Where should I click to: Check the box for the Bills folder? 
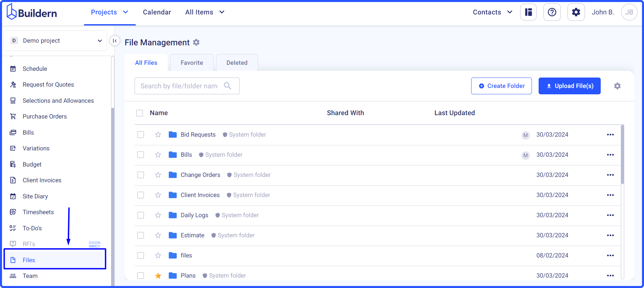141,155
